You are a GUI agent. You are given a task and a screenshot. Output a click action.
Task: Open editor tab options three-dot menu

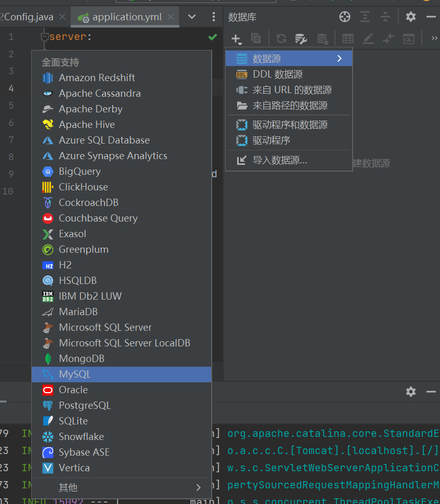tap(214, 17)
